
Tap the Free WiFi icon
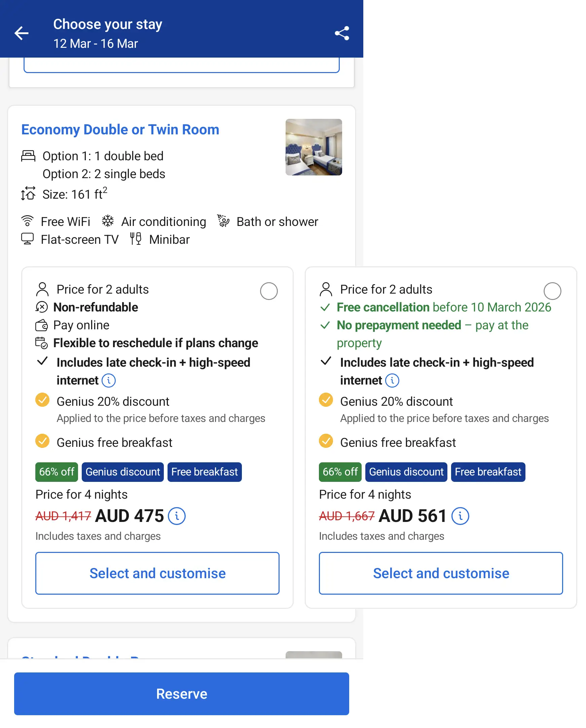pos(28,221)
